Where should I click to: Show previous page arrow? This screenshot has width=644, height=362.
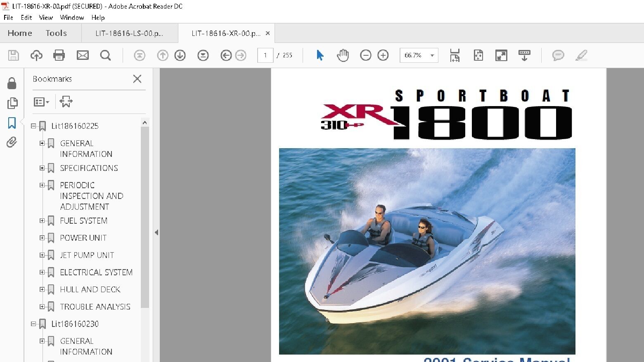tap(163, 55)
